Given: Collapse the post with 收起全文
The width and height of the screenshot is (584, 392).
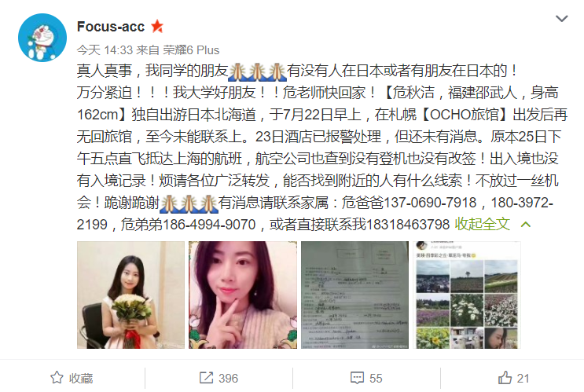Looking at the screenshot, I should coord(483,224).
